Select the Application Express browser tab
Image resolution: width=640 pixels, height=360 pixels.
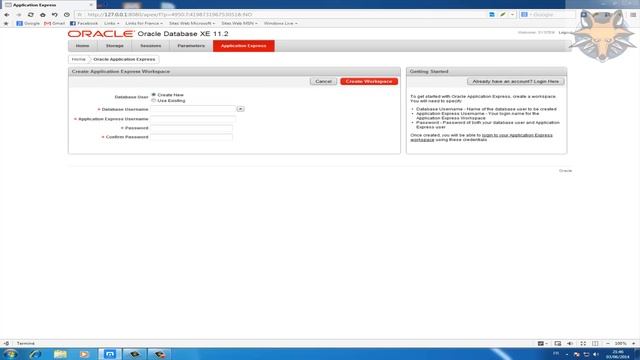pos(48,5)
